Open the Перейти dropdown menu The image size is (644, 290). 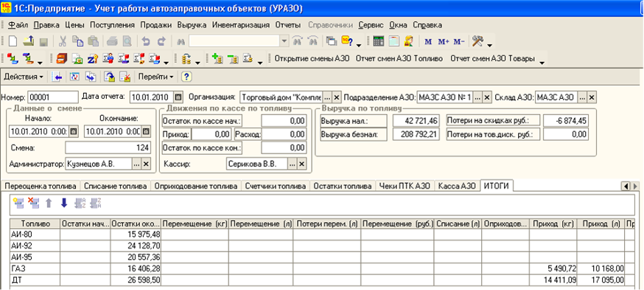(155, 77)
